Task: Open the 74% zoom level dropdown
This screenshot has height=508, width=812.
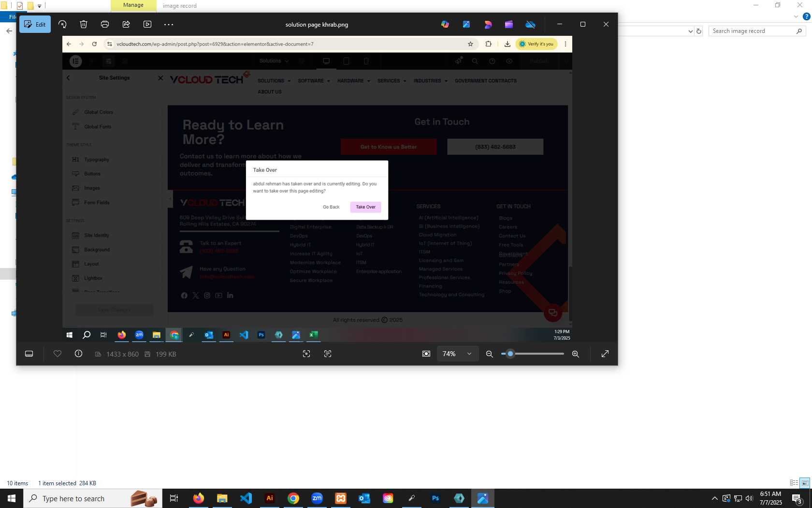Action: click(457, 354)
